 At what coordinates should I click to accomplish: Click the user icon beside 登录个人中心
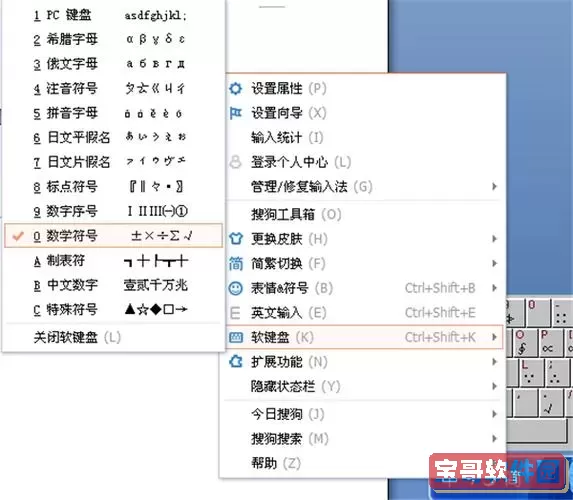(x=235, y=162)
